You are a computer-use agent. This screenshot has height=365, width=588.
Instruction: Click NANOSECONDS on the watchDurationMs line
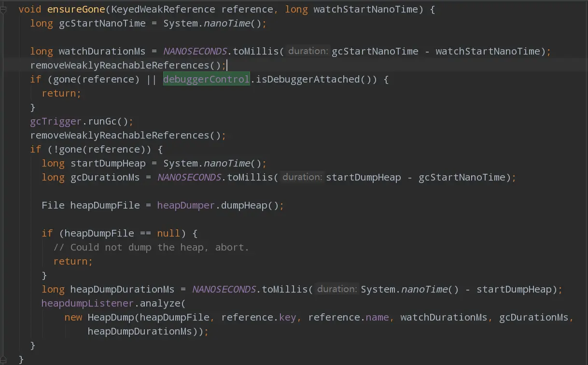[x=195, y=51]
